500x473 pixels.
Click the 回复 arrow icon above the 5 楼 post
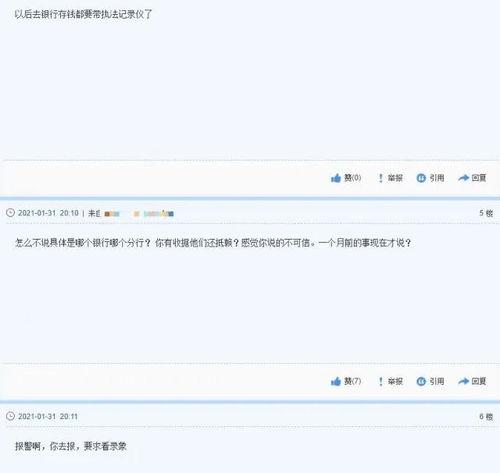click(x=463, y=178)
